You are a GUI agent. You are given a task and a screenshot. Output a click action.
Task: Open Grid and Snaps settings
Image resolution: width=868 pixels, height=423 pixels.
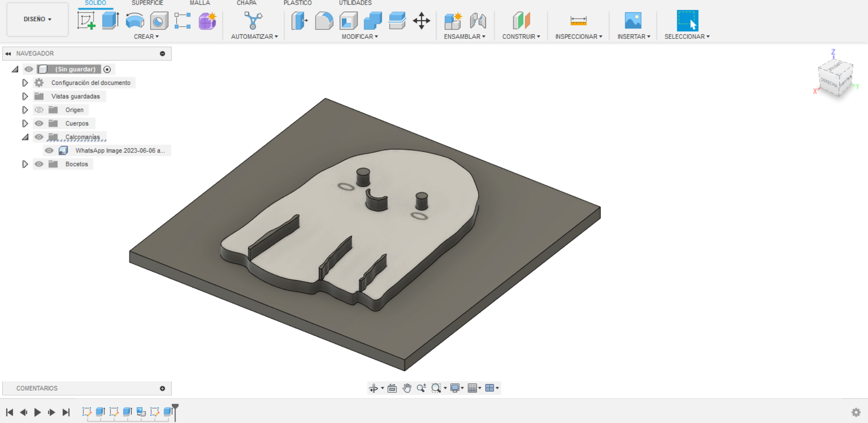[x=472, y=388]
